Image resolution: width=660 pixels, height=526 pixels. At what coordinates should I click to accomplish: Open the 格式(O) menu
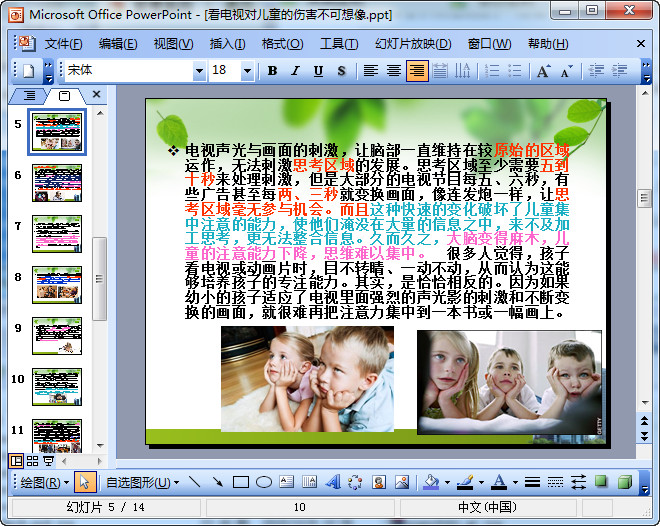[282, 44]
